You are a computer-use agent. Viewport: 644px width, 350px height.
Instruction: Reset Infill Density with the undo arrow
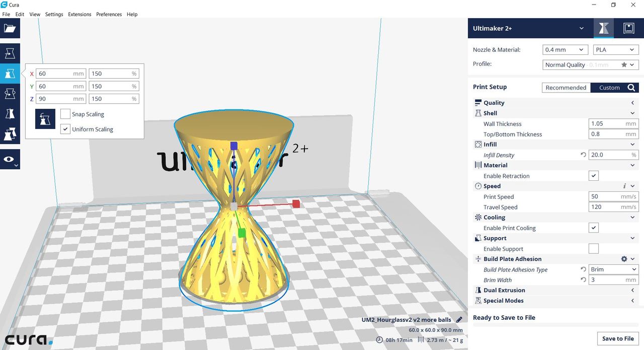coord(583,155)
